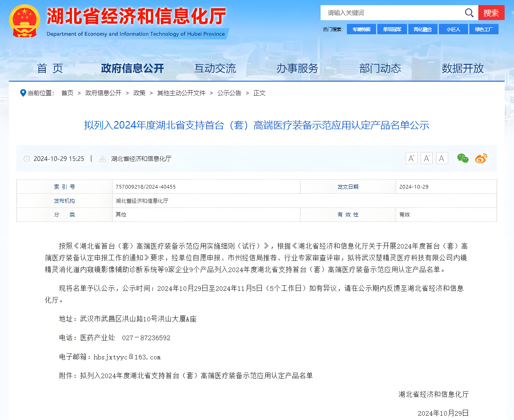This screenshot has width=514, height=420.
Task: Increase font size with A+ icon
Action: click(411, 158)
